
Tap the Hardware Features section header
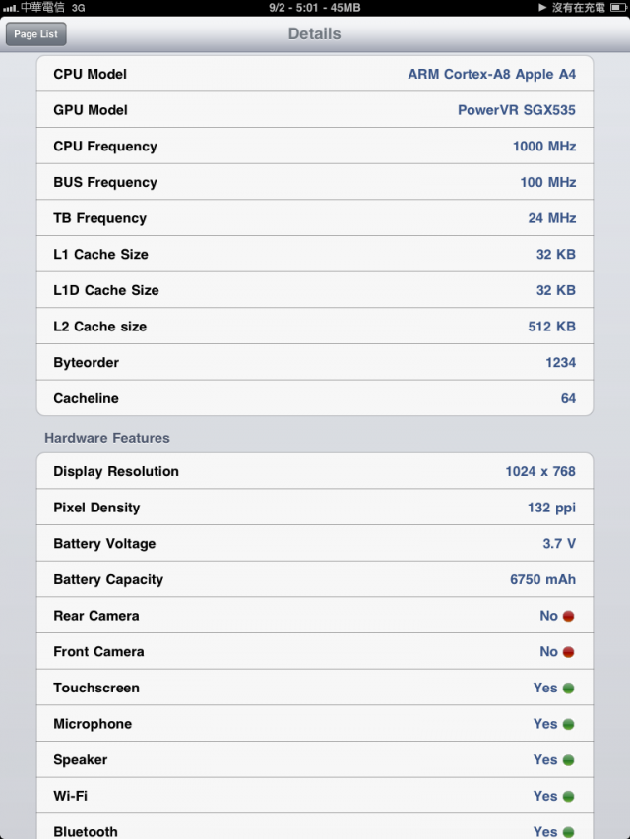(107, 438)
